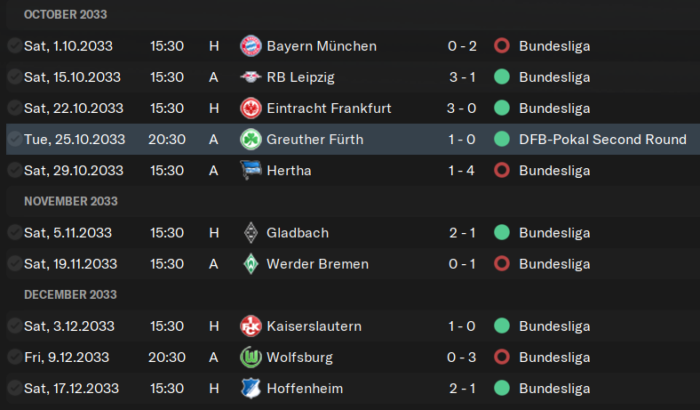Click the Kaiserslautern red badge

pyautogui.click(x=250, y=326)
